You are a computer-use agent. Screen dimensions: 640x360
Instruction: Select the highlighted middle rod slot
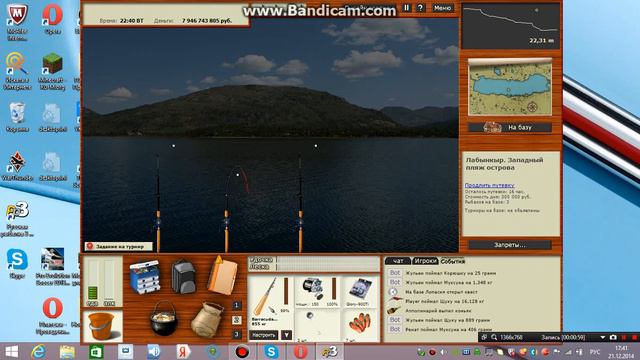[x=237, y=320]
